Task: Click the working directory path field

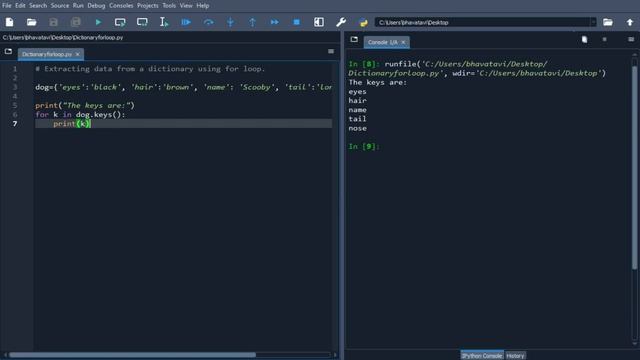Action: (483, 22)
